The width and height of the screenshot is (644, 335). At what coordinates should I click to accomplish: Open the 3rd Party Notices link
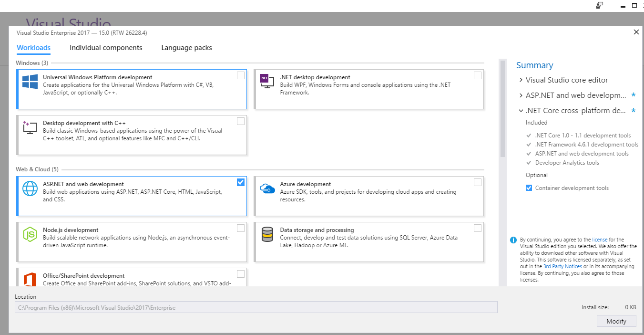[x=562, y=266]
